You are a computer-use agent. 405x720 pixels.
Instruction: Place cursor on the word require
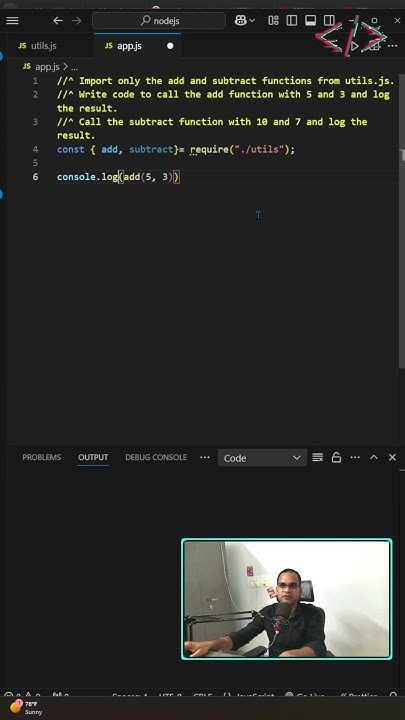point(209,150)
